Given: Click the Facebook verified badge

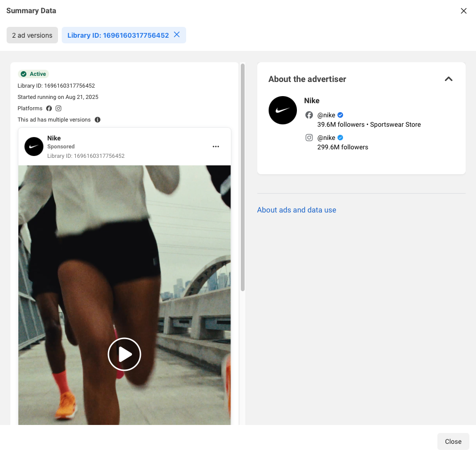Looking at the screenshot, I should coord(340,115).
